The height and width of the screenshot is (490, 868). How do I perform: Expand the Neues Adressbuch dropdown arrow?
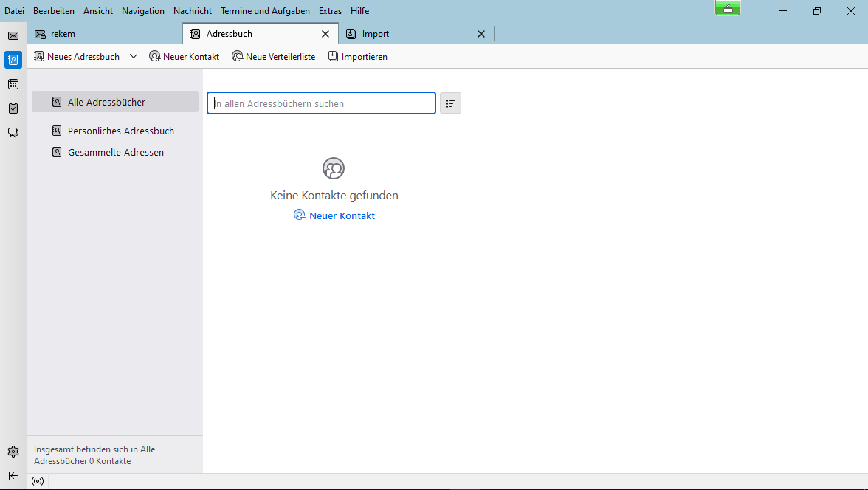point(134,56)
